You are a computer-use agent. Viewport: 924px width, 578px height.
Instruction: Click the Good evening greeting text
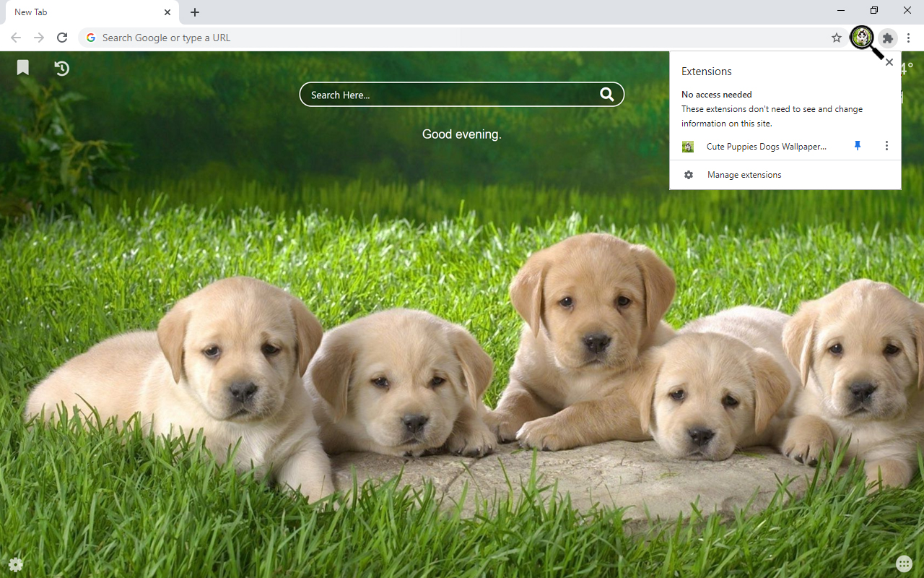tap(462, 134)
